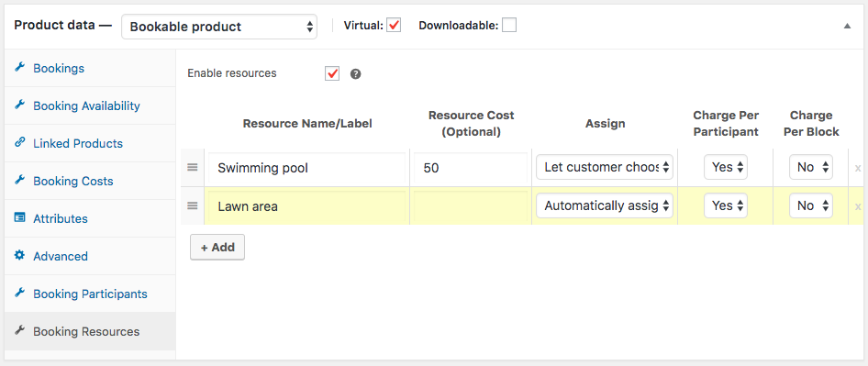Open Assign dropdown for Swimming pool
This screenshot has height=366, width=868.
[605, 167]
